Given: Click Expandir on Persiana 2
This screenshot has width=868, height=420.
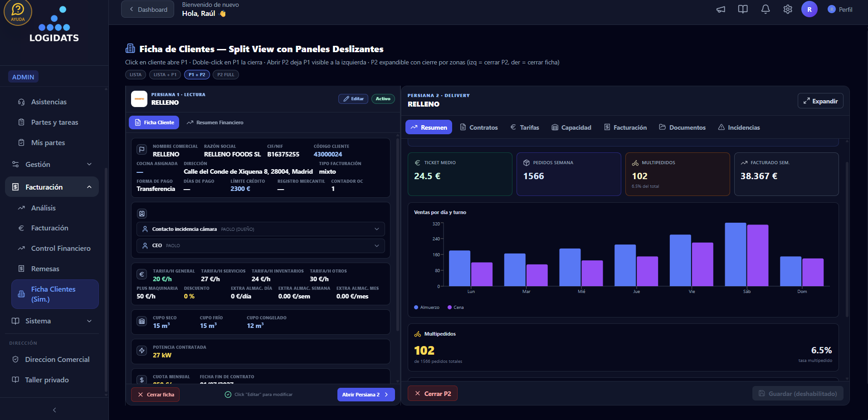Looking at the screenshot, I should pyautogui.click(x=820, y=101).
